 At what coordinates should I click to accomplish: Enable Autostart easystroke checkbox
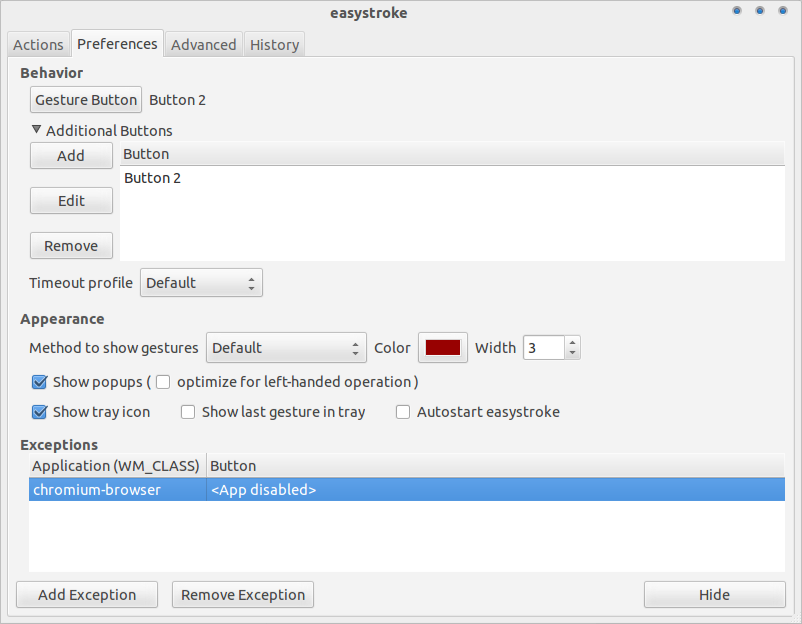click(403, 412)
